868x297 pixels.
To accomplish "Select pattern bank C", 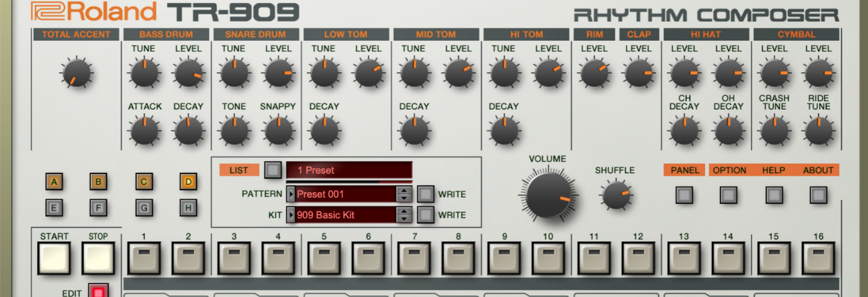I will (144, 182).
